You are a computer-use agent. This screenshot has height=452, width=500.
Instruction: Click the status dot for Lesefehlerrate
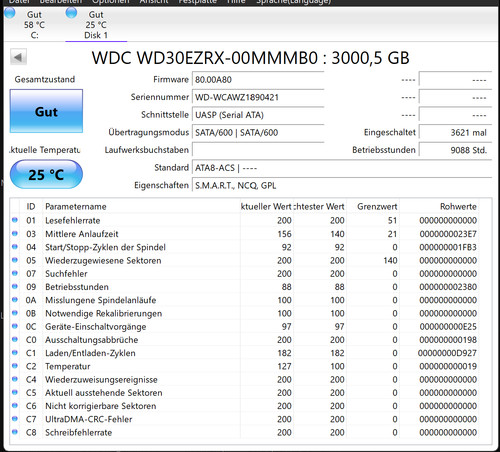pyautogui.click(x=15, y=220)
